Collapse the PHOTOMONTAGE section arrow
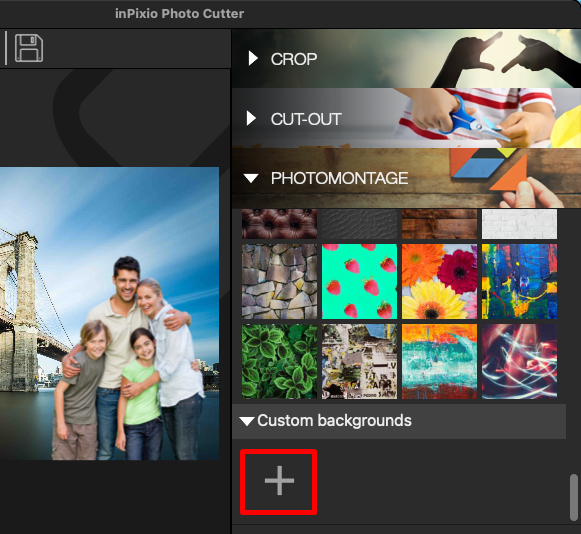Image resolution: width=581 pixels, height=534 pixels. point(251,179)
